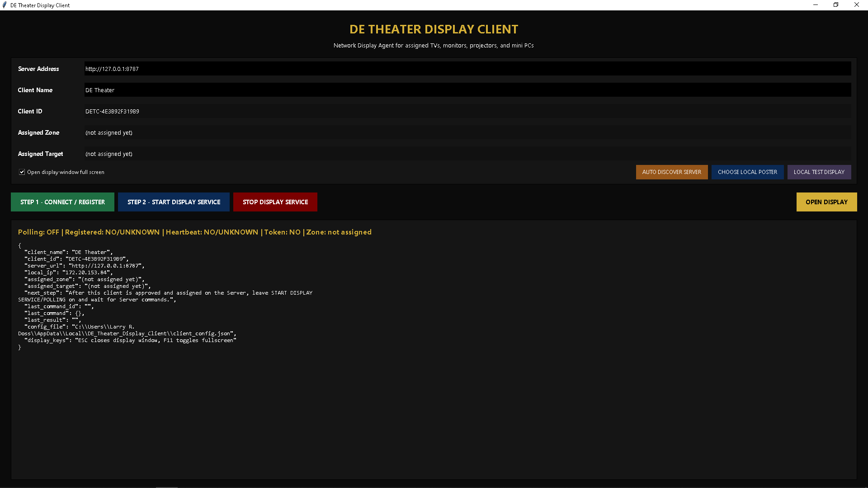The height and width of the screenshot is (488, 868).
Task: Stop the display service
Action: pyautogui.click(x=275, y=202)
